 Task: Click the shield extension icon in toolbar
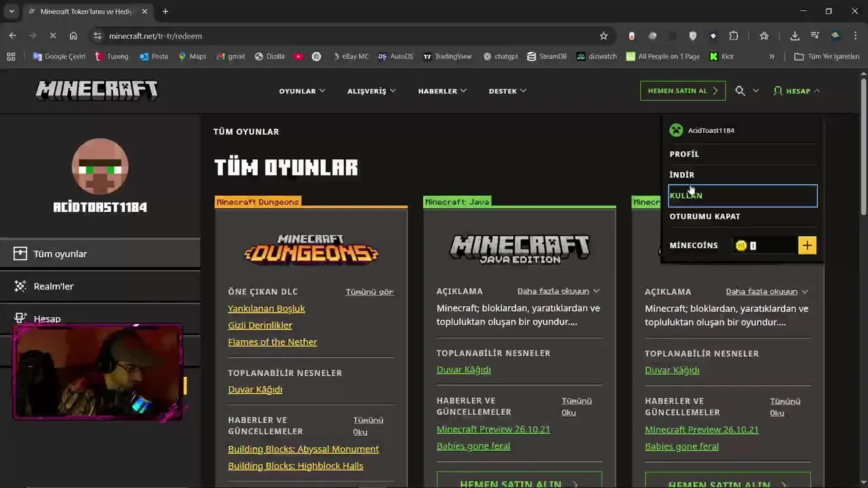coord(692,36)
